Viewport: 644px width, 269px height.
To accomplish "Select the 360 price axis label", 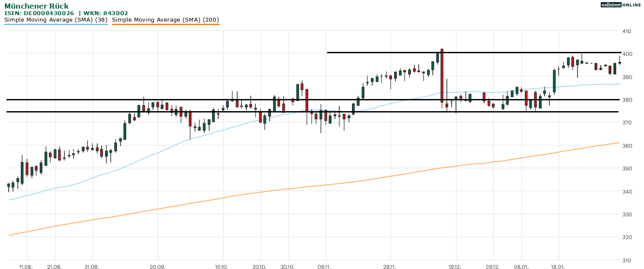I will click(627, 146).
